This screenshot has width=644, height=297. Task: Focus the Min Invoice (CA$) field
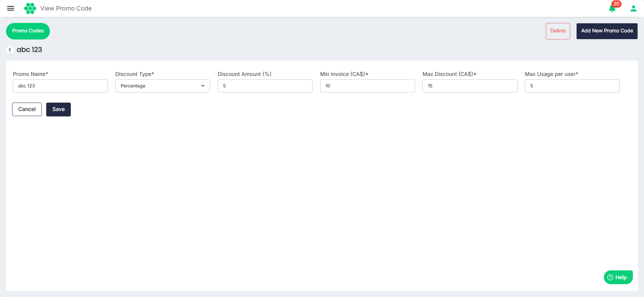pos(368,86)
